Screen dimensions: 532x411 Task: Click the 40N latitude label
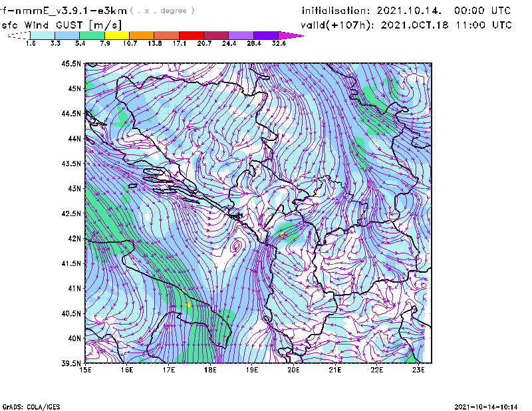pyautogui.click(x=74, y=339)
